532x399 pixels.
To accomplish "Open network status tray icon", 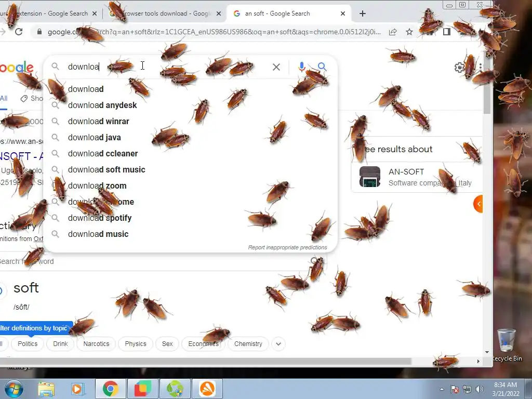I will [x=467, y=389].
